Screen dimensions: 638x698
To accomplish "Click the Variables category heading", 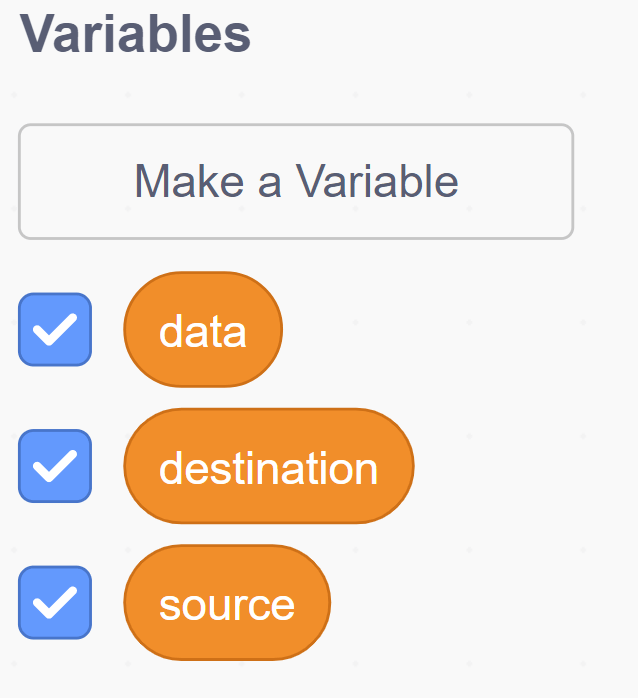I will point(135,33).
